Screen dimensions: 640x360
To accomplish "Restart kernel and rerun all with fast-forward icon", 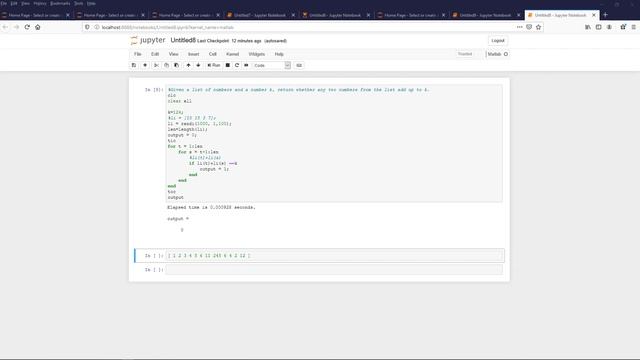I will click(246, 65).
